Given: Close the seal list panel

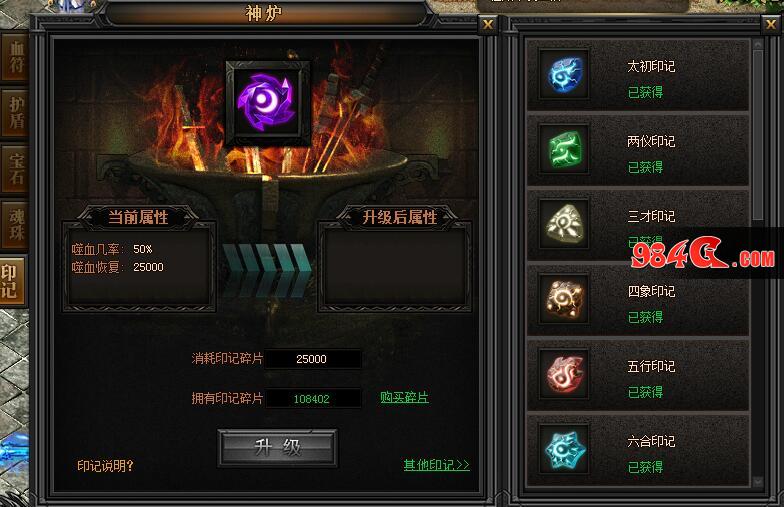Looking at the screenshot, I should [x=770, y=24].
